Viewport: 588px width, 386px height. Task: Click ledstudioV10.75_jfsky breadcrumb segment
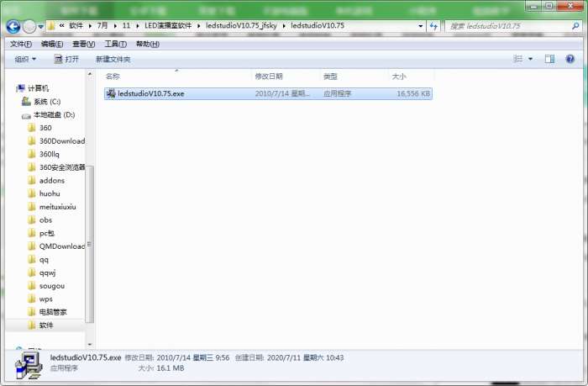click(241, 25)
